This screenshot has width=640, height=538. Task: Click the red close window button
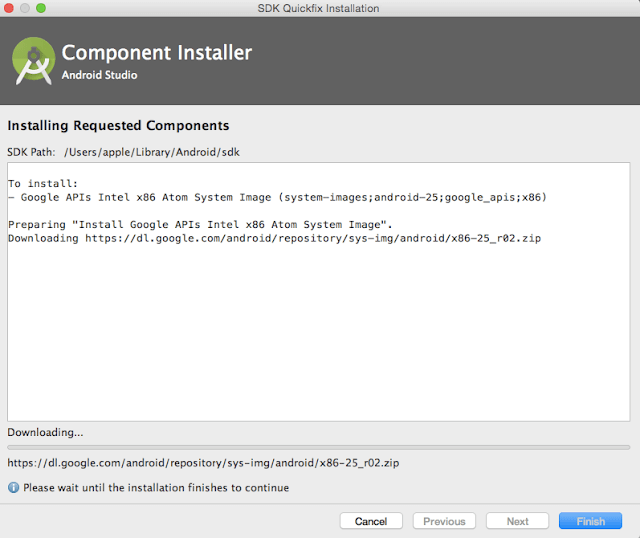tap(9, 8)
